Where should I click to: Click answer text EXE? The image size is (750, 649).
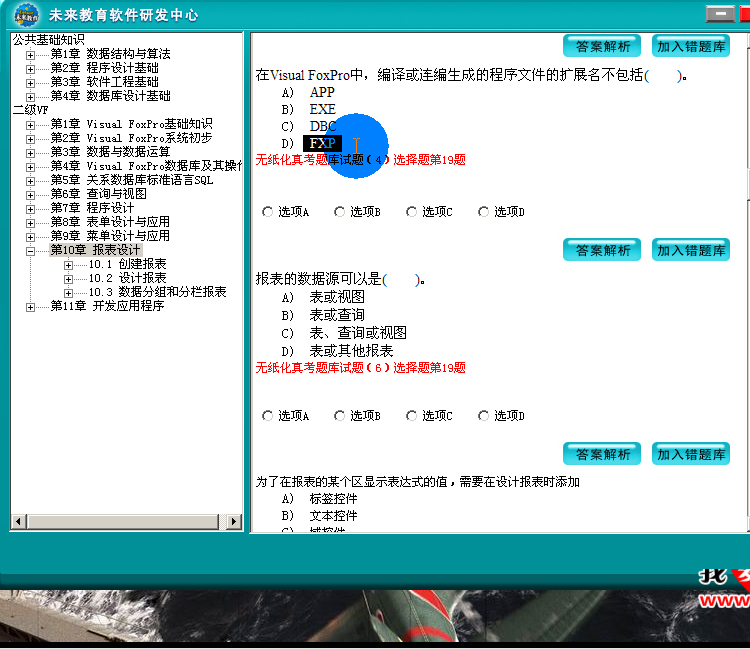click(x=322, y=109)
